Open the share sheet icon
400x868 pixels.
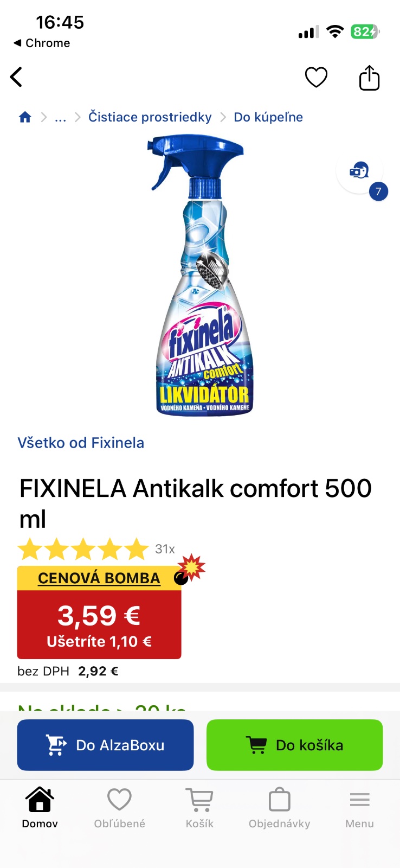(370, 78)
